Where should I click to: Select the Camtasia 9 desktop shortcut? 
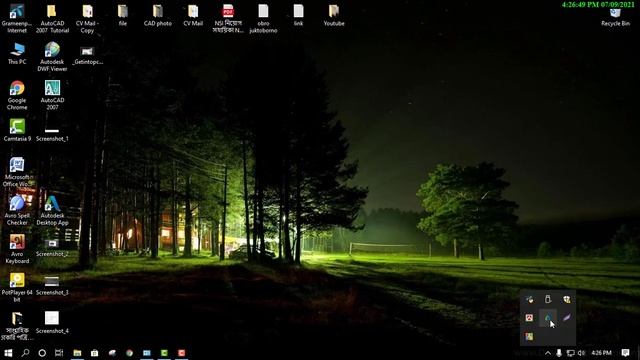(x=17, y=130)
